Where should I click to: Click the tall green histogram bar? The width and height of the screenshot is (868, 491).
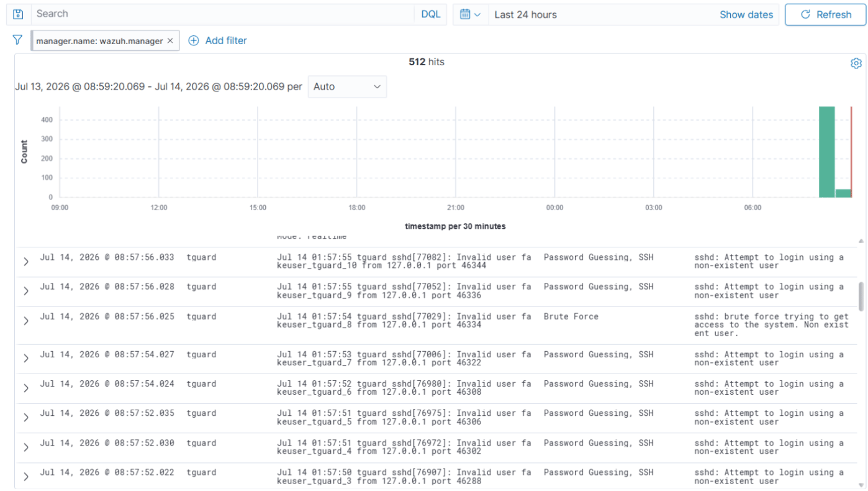click(826, 152)
